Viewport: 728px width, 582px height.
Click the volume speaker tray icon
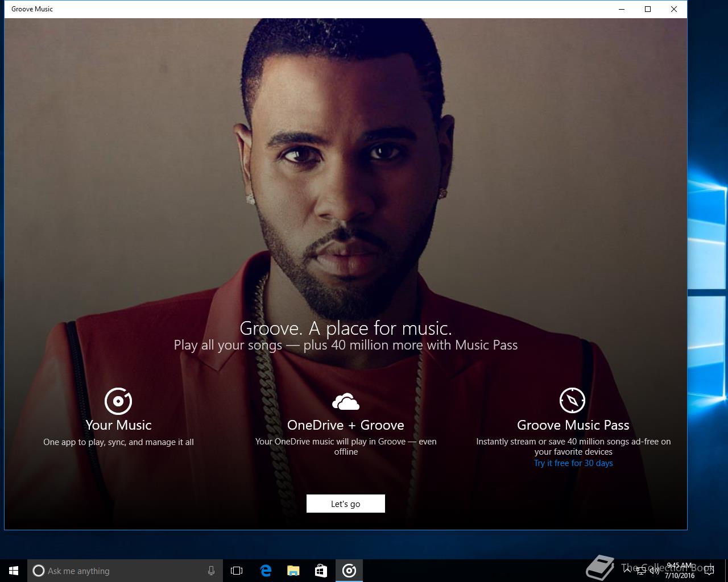[655, 571]
